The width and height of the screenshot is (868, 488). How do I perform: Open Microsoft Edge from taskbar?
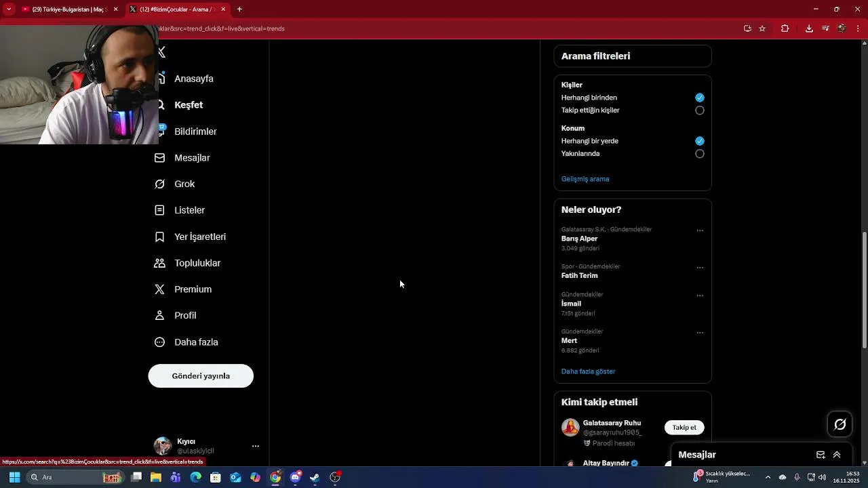(x=196, y=477)
